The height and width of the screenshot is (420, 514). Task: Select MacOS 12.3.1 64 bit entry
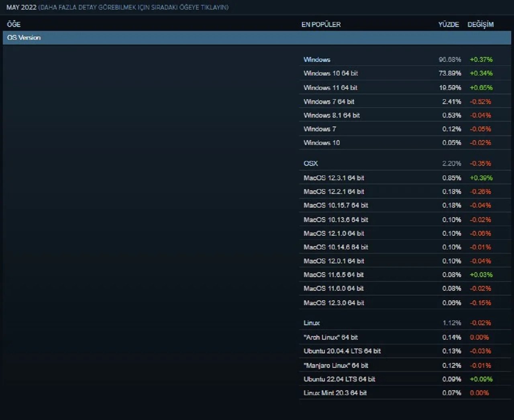tap(405, 178)
